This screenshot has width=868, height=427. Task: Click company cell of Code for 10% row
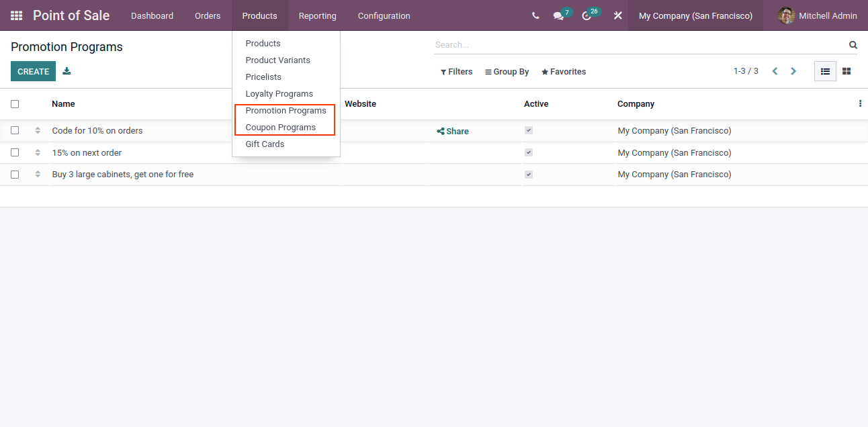pyautogui.click(x=675, y=131)
